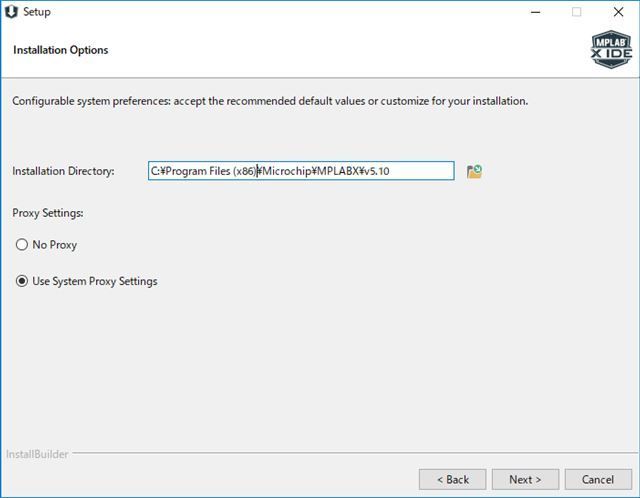The image size is (640, 498).
Task: Click the folder browse icon beside directory field
Action: [x=474, y=171]
